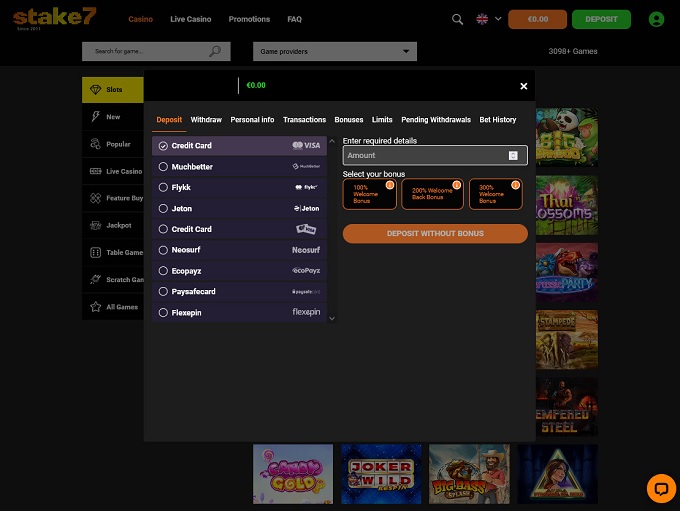Select the Muchbetter payment radio button
680x511 pixels.
coord(163,167)
